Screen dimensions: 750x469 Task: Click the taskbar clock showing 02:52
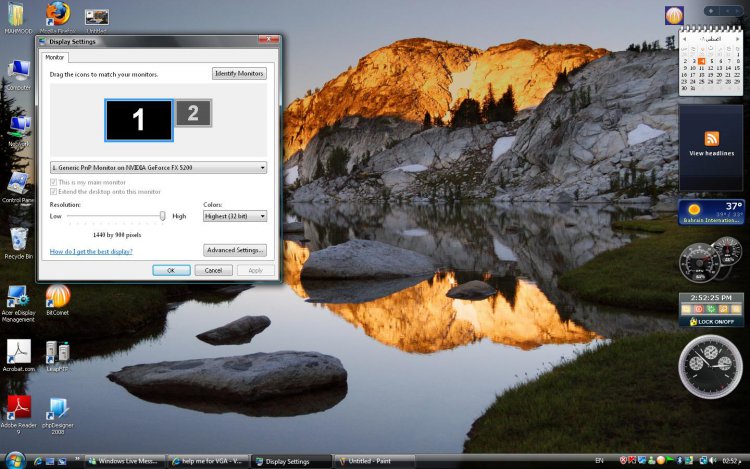(731, 461)
